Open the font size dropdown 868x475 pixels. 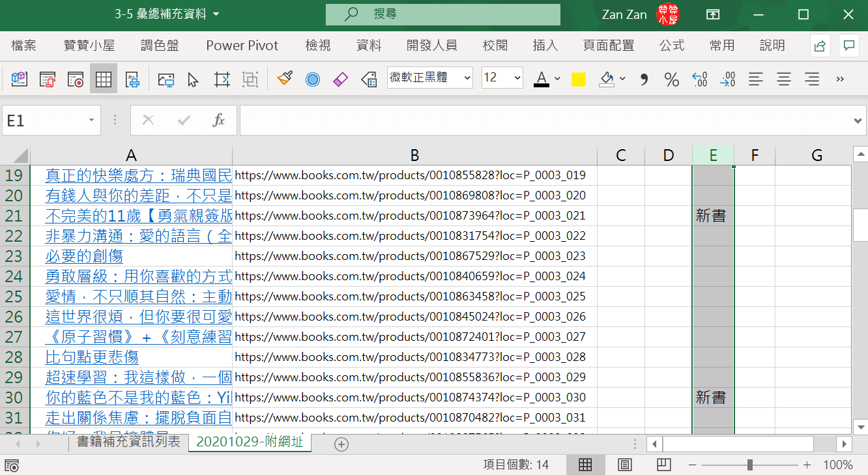pyautogui.click(x=517, y=78)
